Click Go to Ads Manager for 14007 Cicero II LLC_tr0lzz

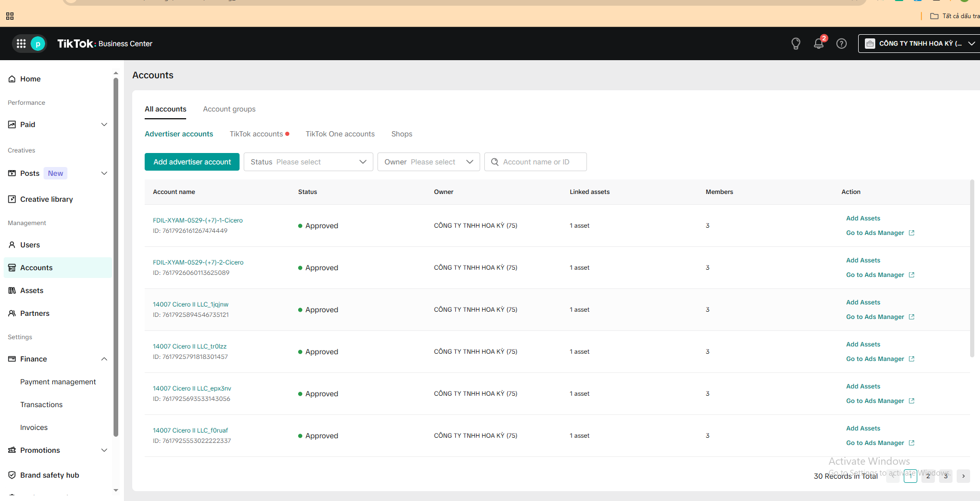point(875,359)
